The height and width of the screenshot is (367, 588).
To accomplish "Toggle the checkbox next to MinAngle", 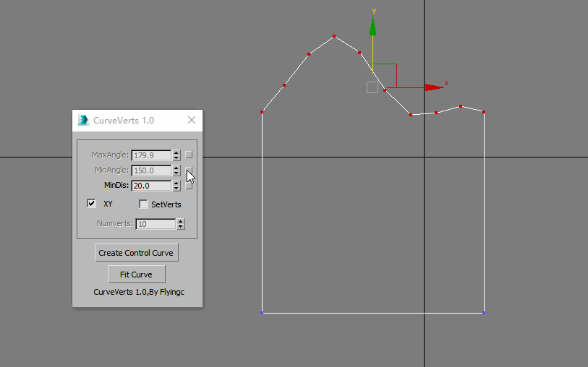I will (189, 170).
